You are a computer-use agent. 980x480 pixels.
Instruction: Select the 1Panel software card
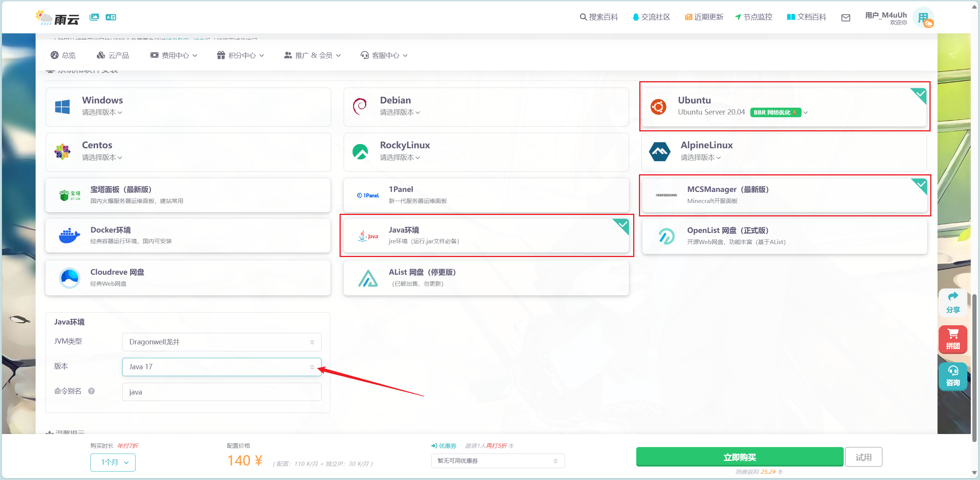[486, 195]
